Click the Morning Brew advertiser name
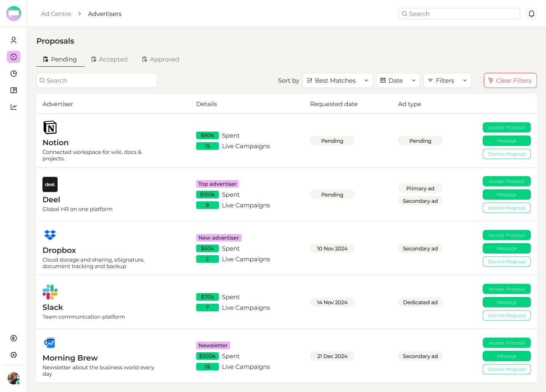 click(70, 358)
